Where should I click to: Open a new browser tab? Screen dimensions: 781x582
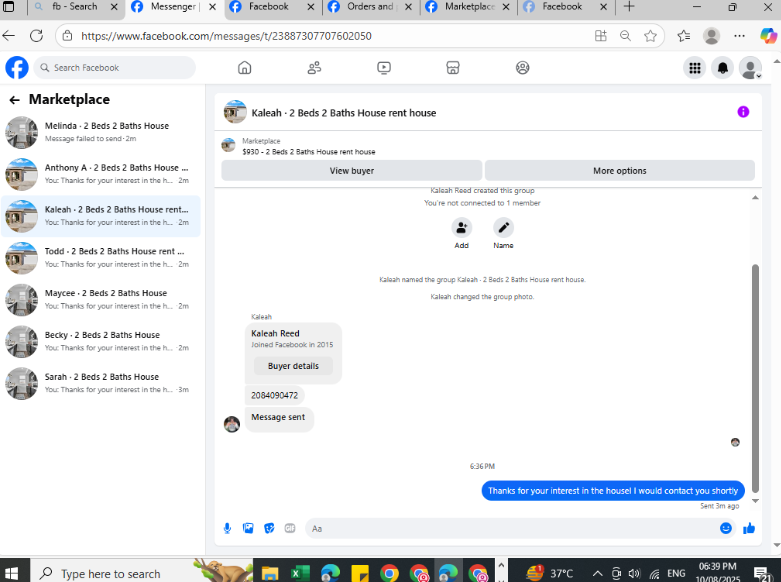629,7
